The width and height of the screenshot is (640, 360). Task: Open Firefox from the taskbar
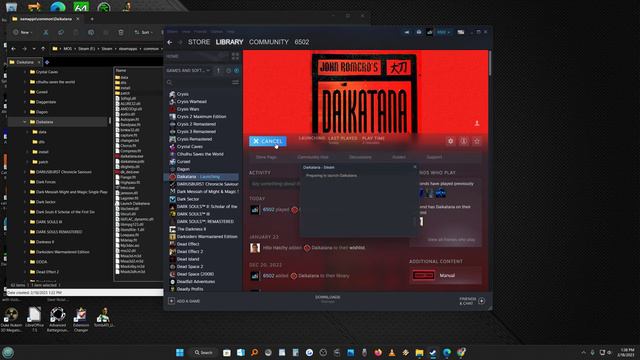point(378,352)
